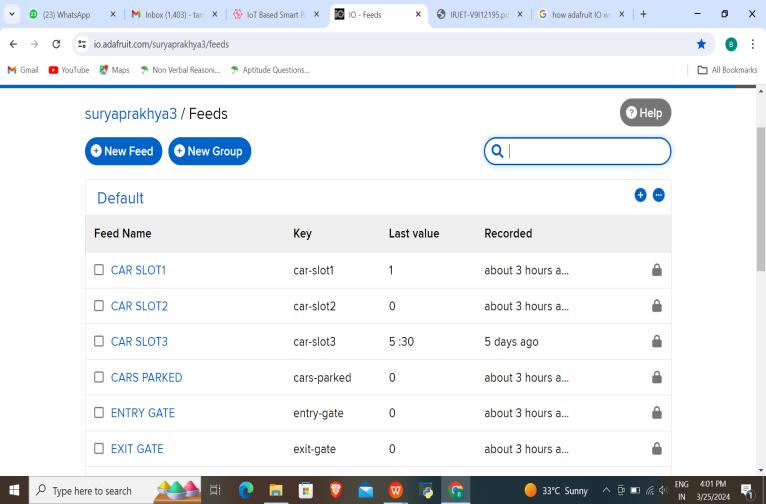Open the EXIT GATE feed

pyautogui.click(x=137, y=448)
